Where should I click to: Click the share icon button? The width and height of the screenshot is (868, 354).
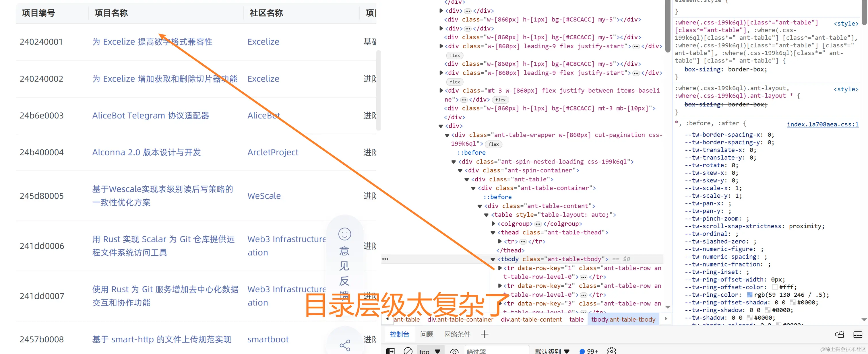344,345
